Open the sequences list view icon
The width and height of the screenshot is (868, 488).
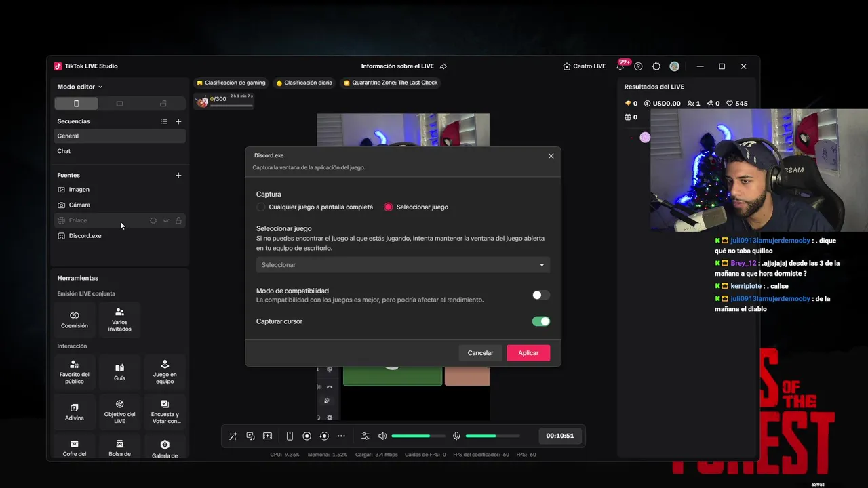point(163,121)
